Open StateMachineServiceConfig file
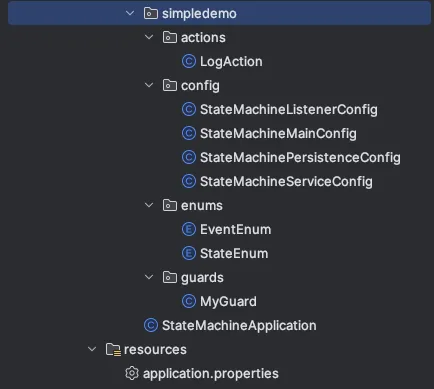The width and height of the screenshot is (434, 389). tap(286, 182)
